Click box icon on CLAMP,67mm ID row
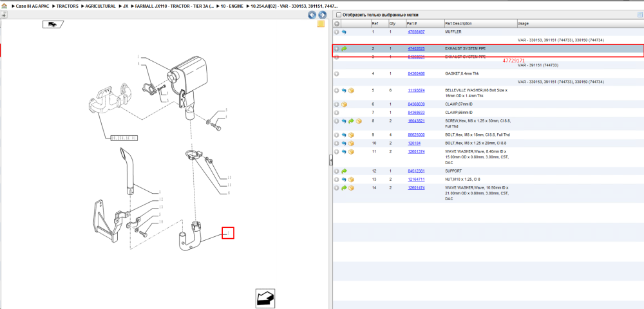 tap(344, 104)
